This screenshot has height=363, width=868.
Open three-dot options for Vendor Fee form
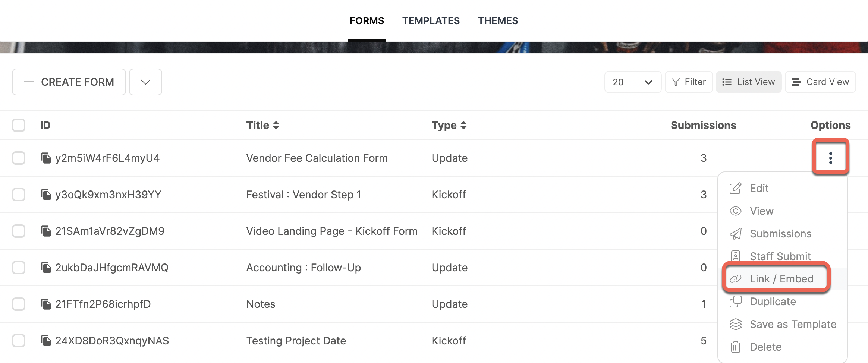(830, 158)
